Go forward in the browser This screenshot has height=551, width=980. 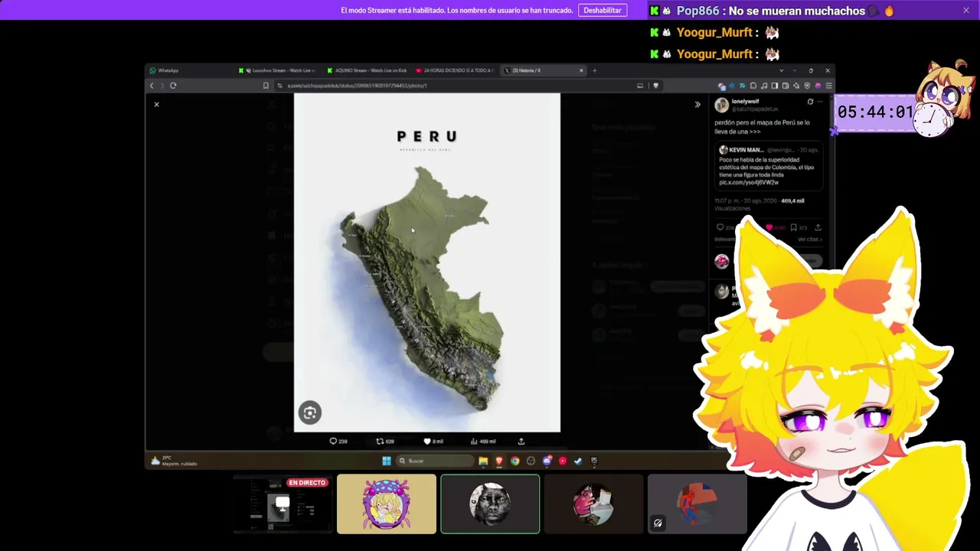click(162, 86)
